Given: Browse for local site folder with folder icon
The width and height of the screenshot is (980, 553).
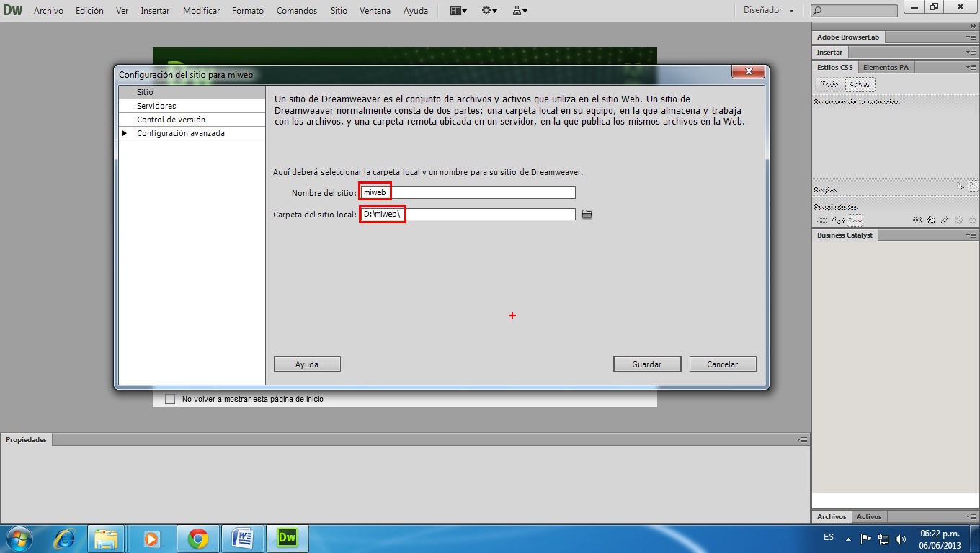Looking at the screenshot, I should 587,214.
